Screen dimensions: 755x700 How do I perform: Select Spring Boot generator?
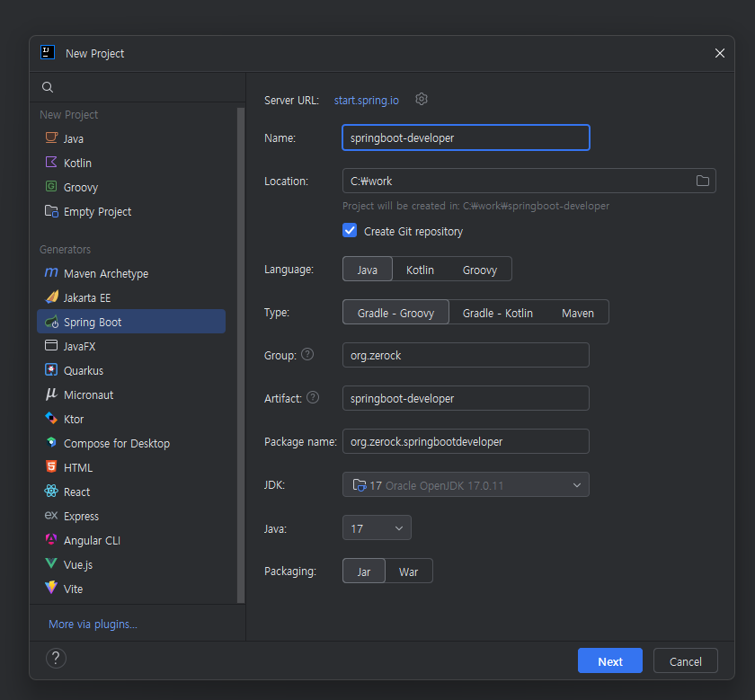[131, 322]
